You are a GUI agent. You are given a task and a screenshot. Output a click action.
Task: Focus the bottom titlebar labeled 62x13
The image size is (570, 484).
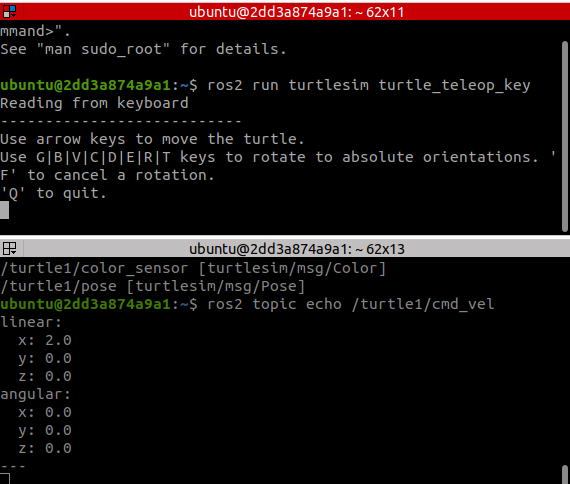pos(296,249)
